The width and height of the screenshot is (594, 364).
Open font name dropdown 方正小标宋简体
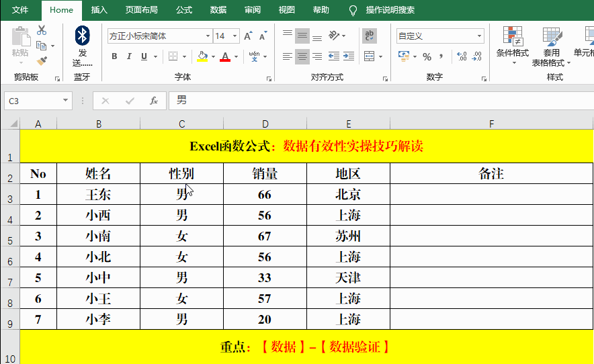click(x=208, y=36)
